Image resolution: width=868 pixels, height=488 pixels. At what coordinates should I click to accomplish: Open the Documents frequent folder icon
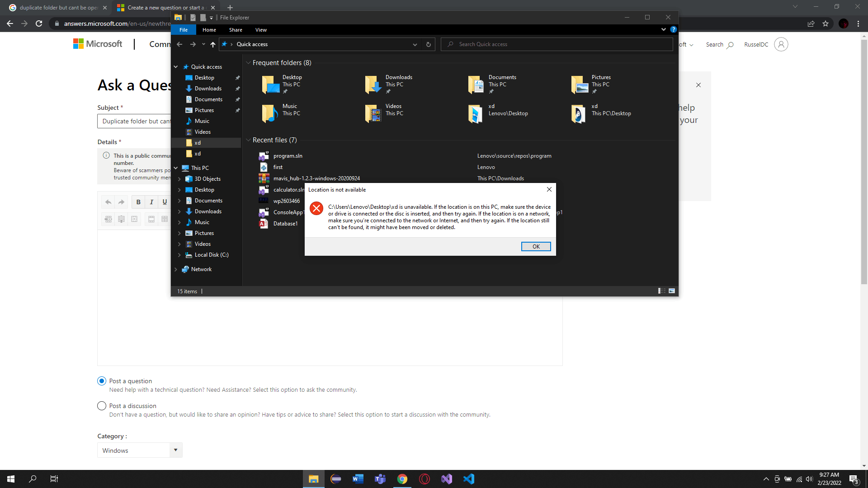pos(476,84)
